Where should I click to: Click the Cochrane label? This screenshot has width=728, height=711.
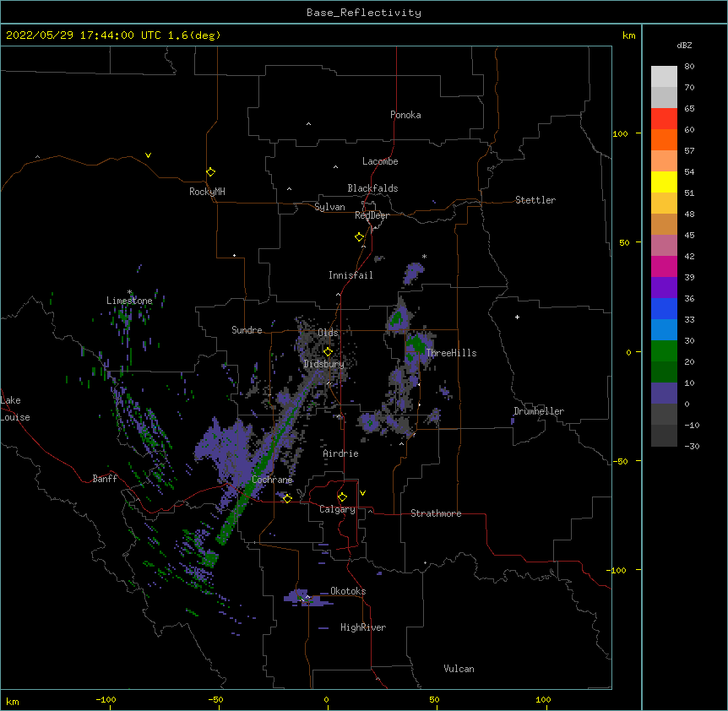[x=272, y=480]
